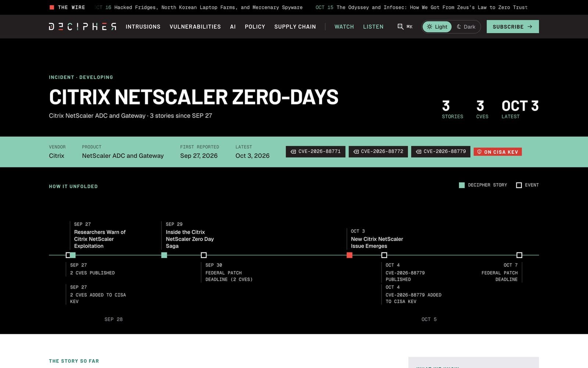Select the Sep 27 green story marker
Image resolution: width=588 pixels, height=368 pixels.
point(73,255)
